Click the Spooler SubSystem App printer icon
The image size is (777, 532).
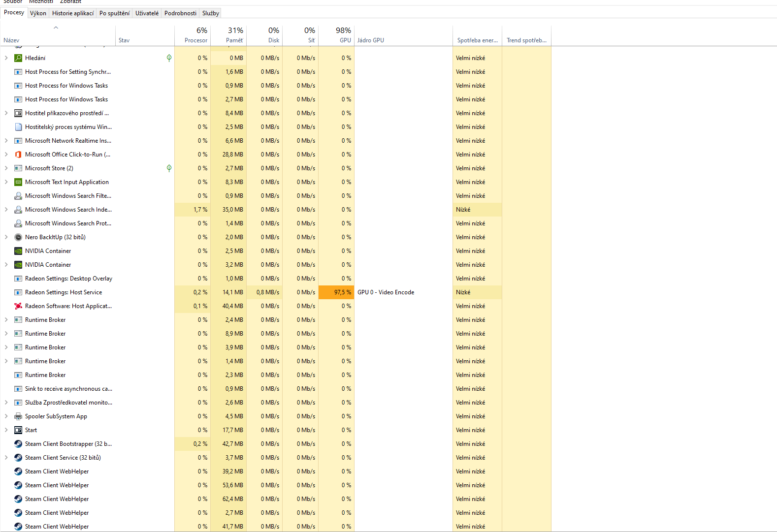(18, 416)
